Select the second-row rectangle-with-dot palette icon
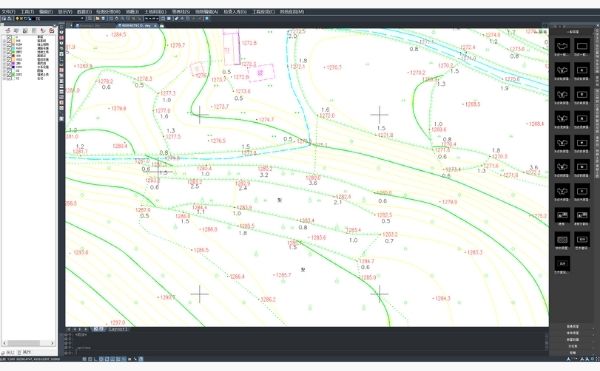600x371 pixels. [582, 70]
